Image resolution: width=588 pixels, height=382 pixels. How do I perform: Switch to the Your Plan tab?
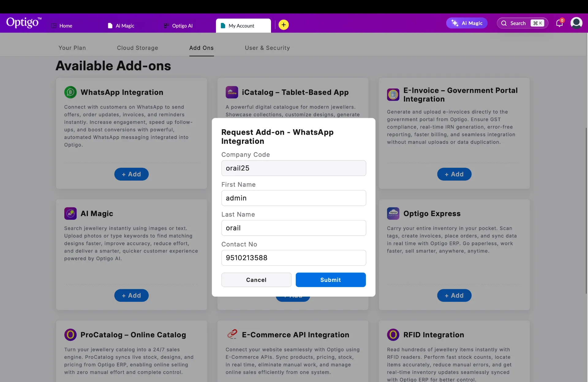[72, 48]
